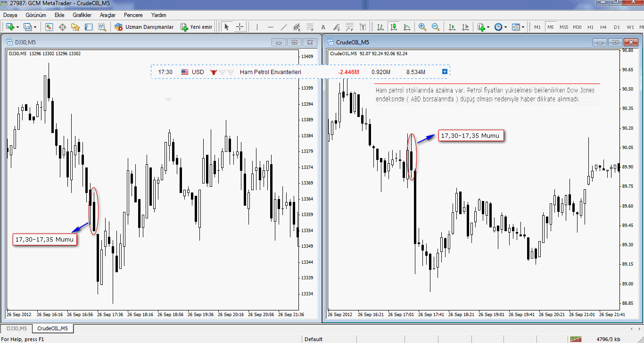Viewport: 644px width, 343px height.
Task: Expand the Ham Petrol Envanterleri plus icon
Action: 445,72
